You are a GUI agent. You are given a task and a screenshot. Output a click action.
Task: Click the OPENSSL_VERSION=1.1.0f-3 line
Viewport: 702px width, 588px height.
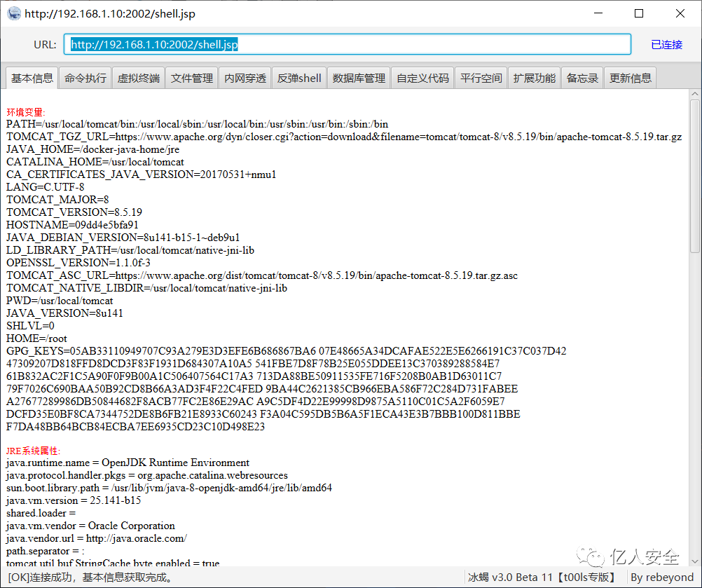click(78, 262)
